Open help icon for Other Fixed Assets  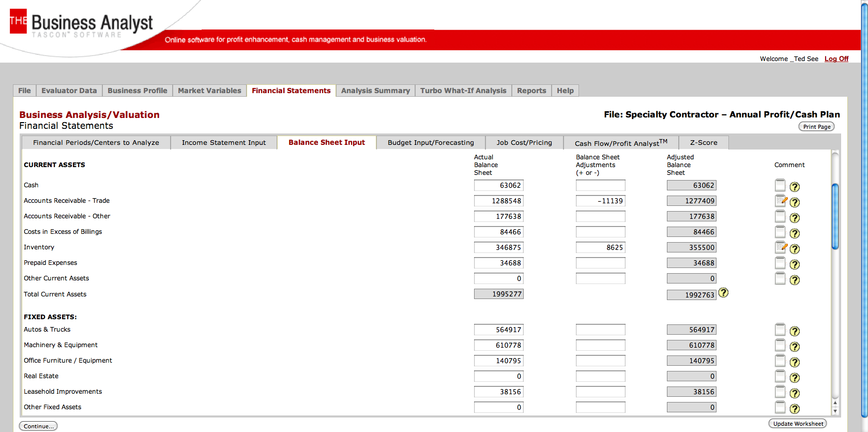795,409
